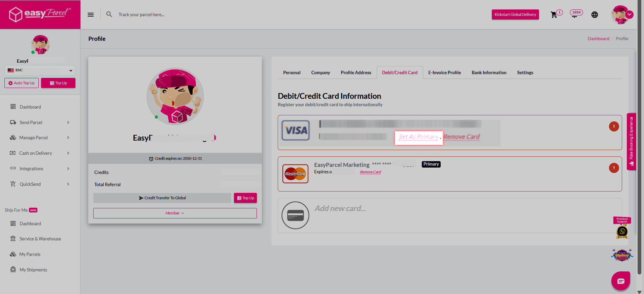The width and height of the screenshot is (644, 294).
Task: Click the Integrations link icon
Action: [13, 168]
